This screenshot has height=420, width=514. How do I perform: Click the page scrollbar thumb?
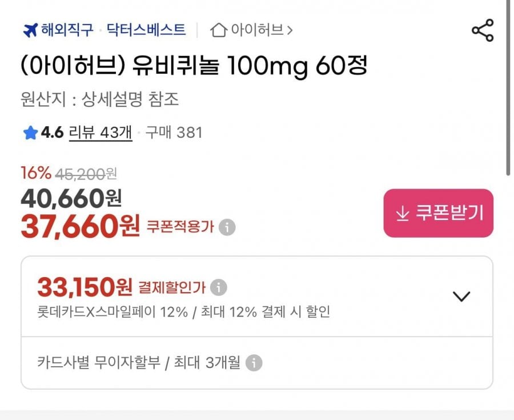click(x=508, y=86)
